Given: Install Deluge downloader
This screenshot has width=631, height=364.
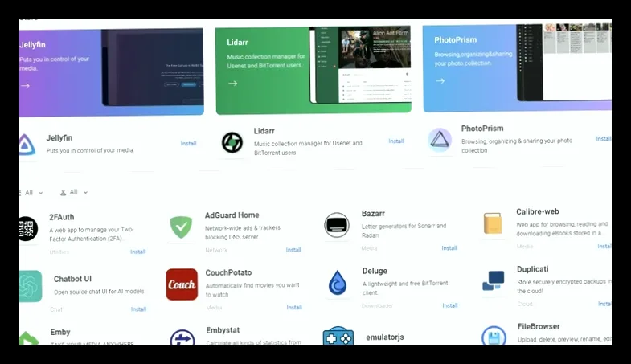Looking at the screenshot, I should 450,305.
